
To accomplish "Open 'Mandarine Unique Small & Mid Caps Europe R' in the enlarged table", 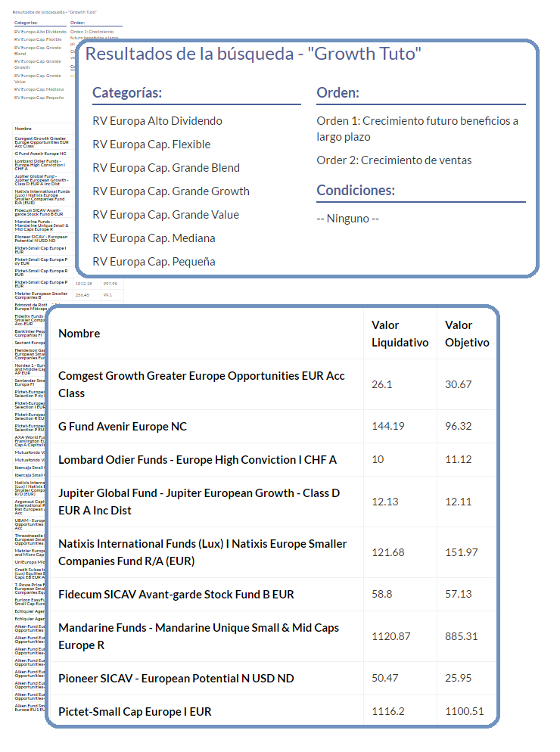I will (x=199, y=636).
